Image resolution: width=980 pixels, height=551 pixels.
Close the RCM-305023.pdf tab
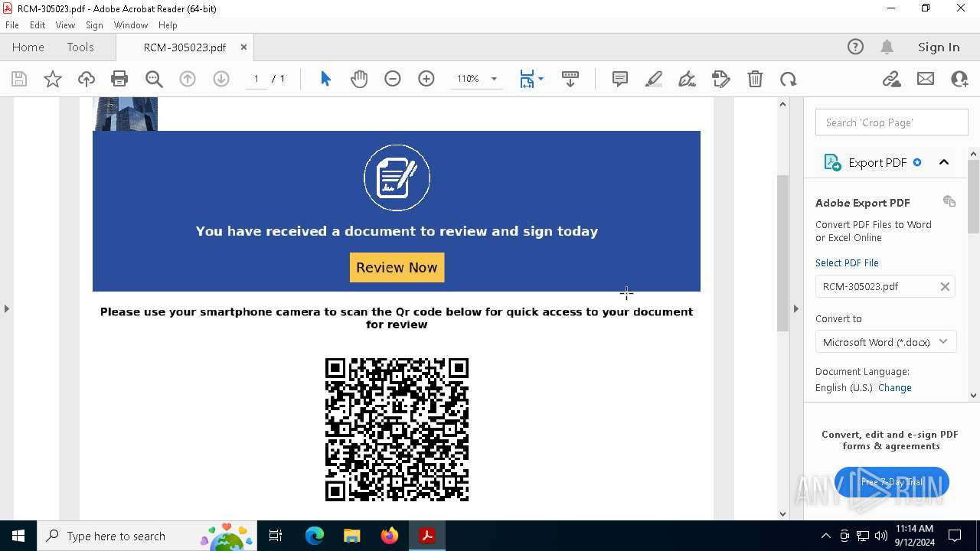243,47
